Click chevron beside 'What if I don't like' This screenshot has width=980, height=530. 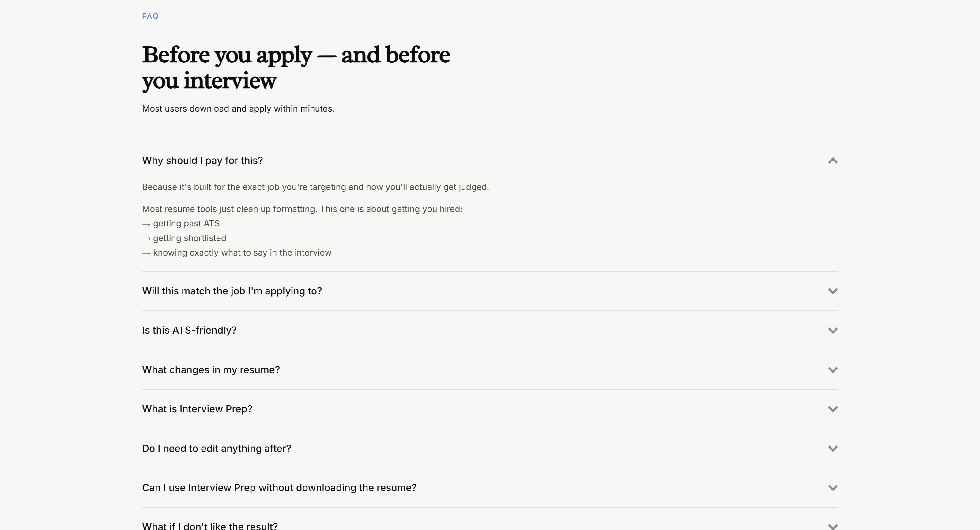click(832, 527)
